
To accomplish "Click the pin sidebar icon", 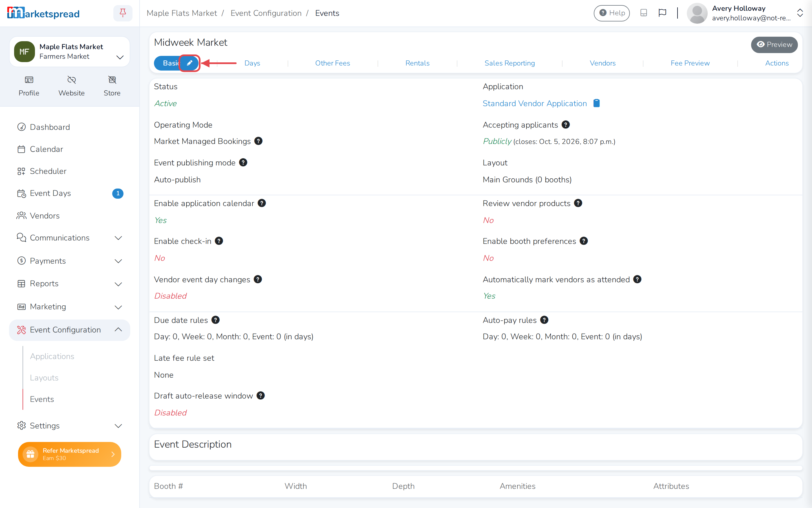I will click(123, 13).
